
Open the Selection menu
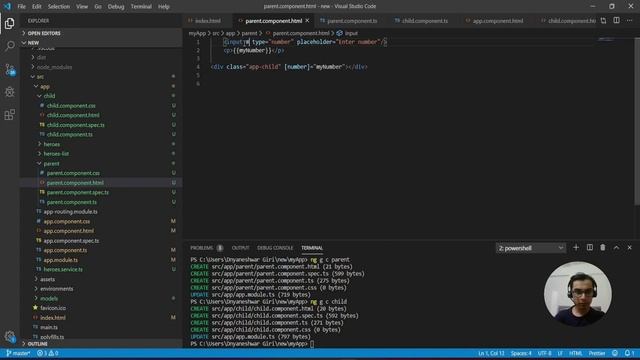pos(59,6)
